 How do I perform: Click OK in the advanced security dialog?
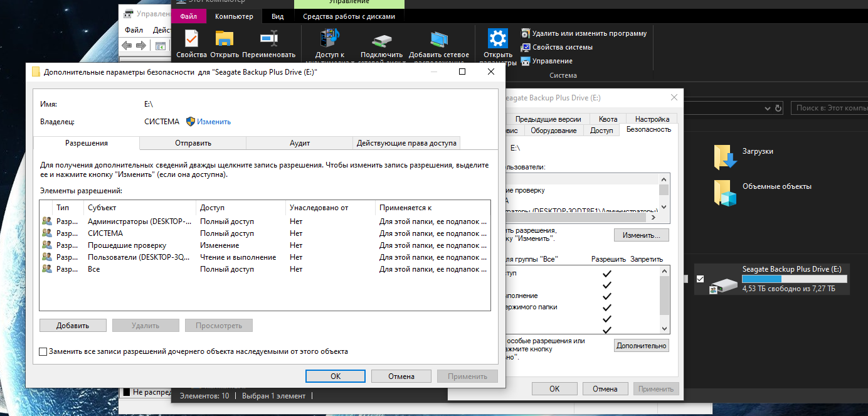(x=336, y=376)
